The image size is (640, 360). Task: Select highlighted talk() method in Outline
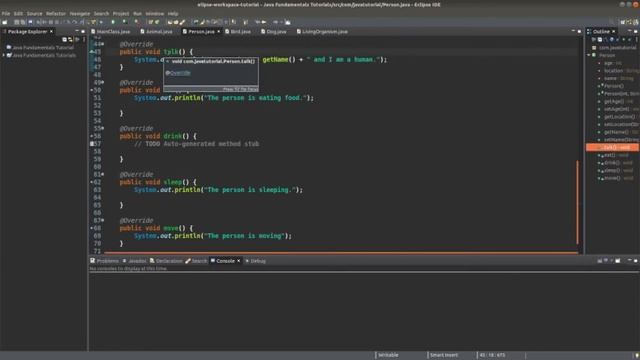point(613,147)
